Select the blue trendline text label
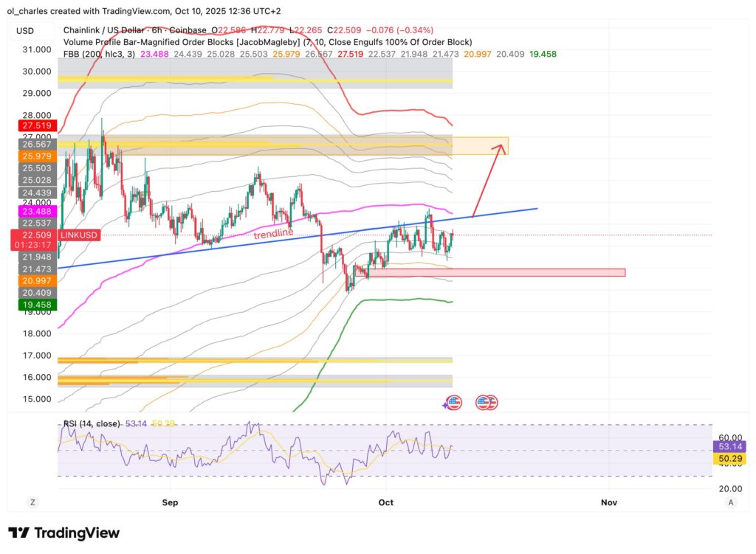The height and width of the screenshot is (554, 756). tap(273, 235)
